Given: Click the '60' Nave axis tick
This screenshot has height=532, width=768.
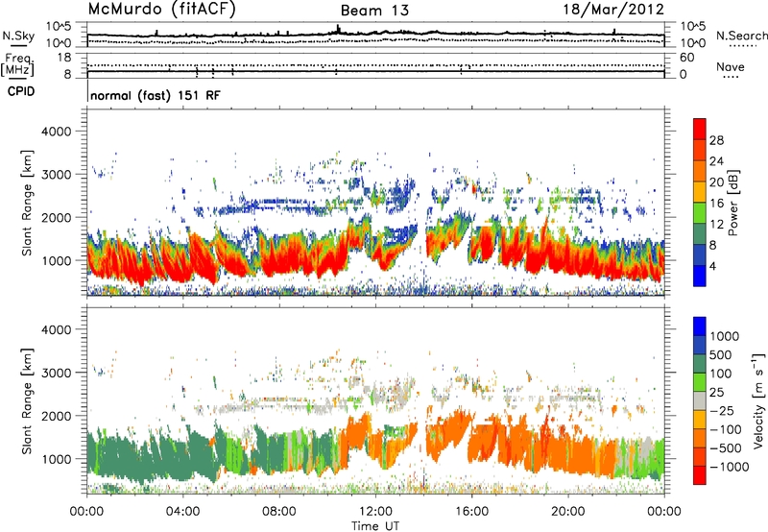Looking at the screenshot, I should pos(686,58).
